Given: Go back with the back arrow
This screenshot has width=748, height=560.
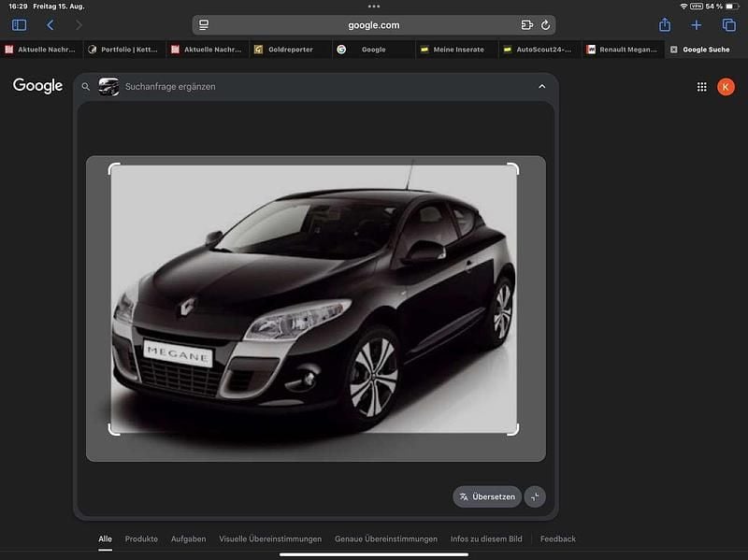Looking at the screenshot, I should pos(50,25).
